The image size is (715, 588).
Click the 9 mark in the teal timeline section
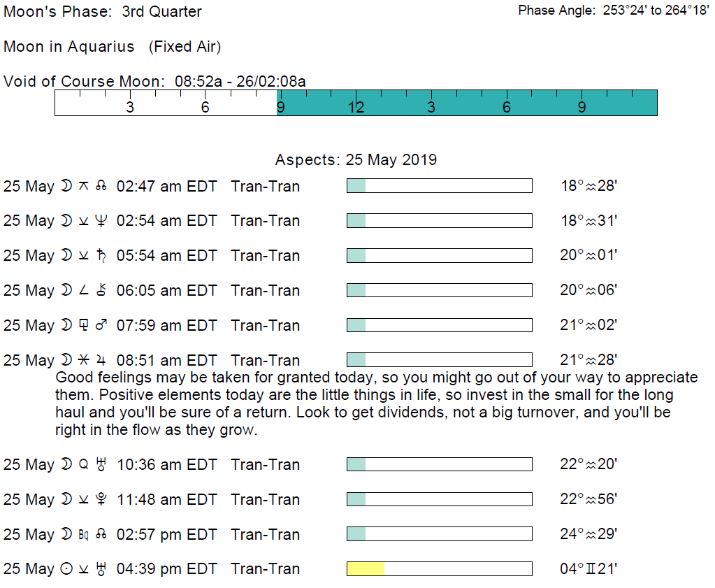click(582, 108)
